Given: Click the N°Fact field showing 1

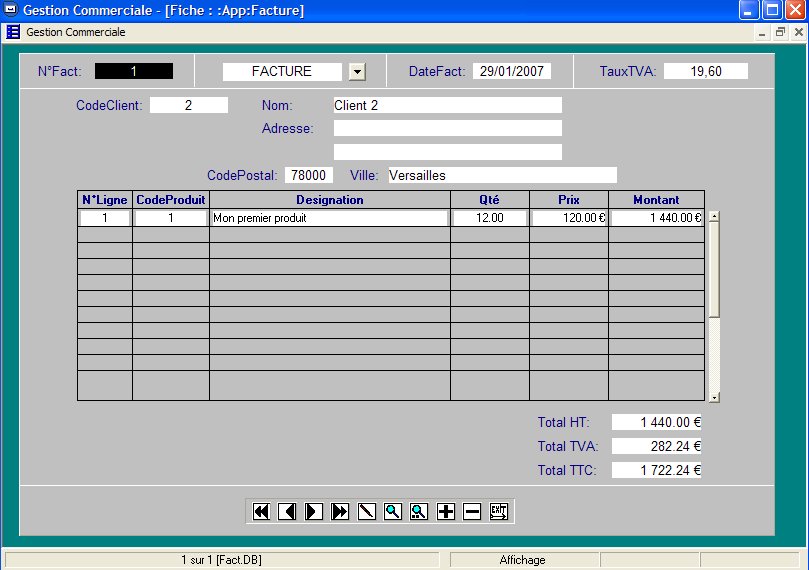Looking at the screenshot, I should 134,71.
